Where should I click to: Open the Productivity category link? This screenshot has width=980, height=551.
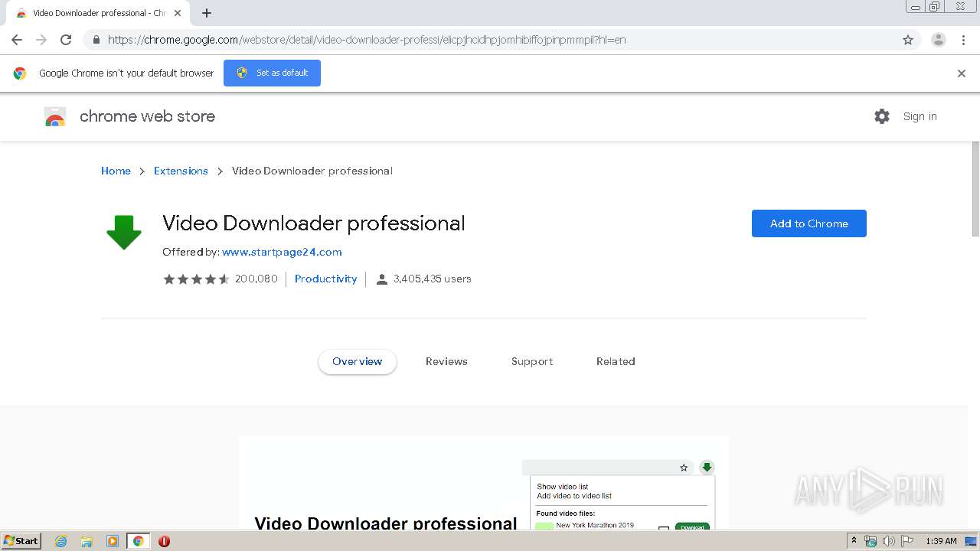(325, 279)
